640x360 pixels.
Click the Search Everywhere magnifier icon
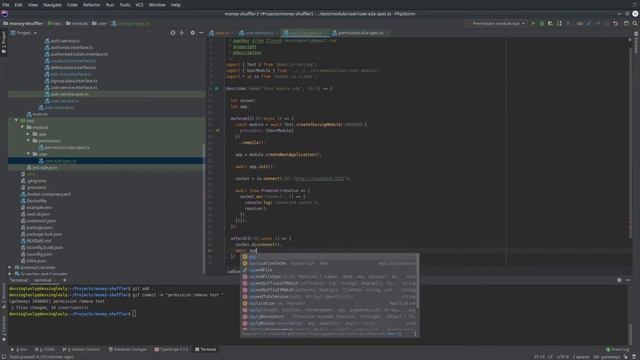tap(635, 24)
